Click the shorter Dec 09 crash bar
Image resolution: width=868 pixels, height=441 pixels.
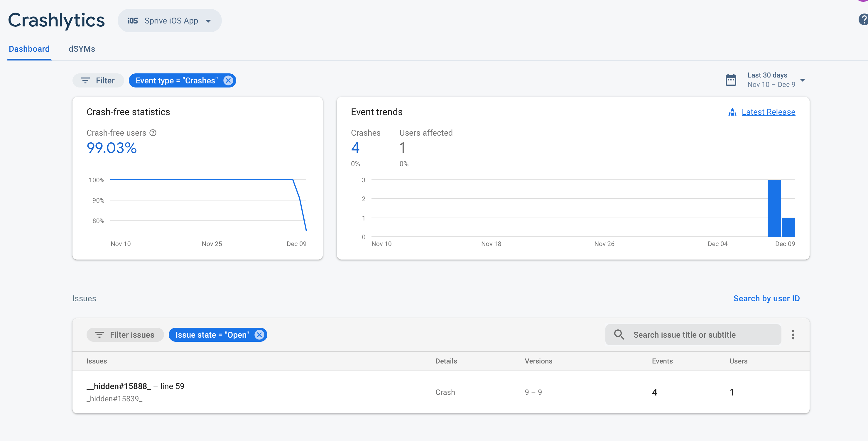point(788,227)
